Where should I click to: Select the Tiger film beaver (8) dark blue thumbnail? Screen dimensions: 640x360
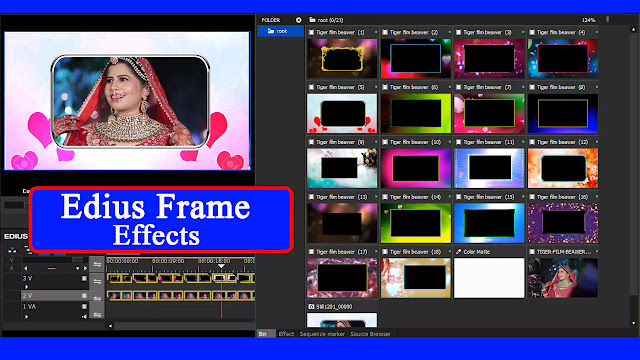tap(562, 113)
